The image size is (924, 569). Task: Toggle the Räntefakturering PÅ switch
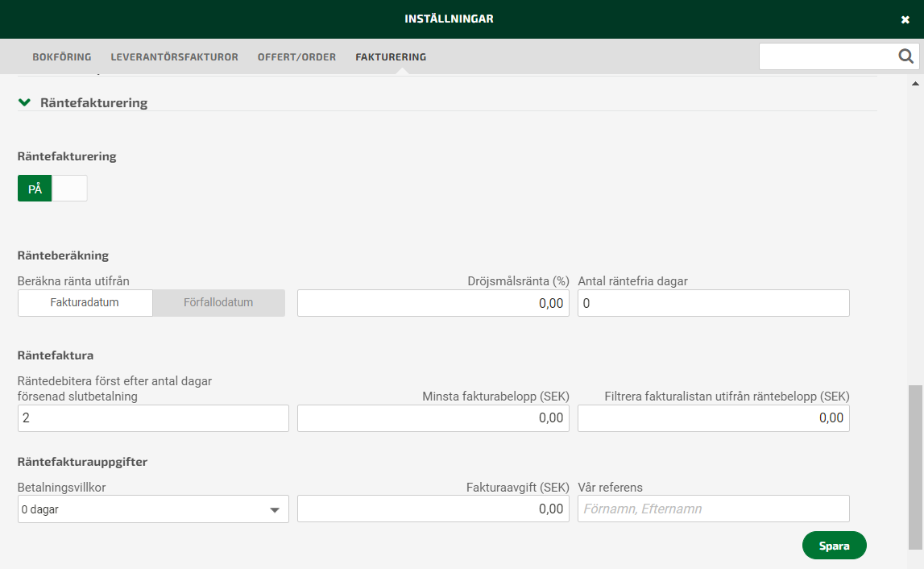pyautogui.click(x=52, y=189)
